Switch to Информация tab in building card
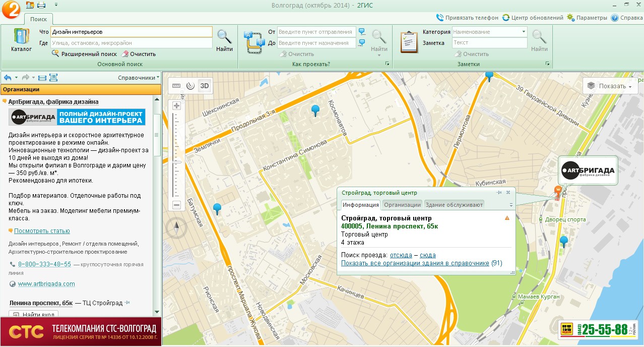 pos(360,205)
